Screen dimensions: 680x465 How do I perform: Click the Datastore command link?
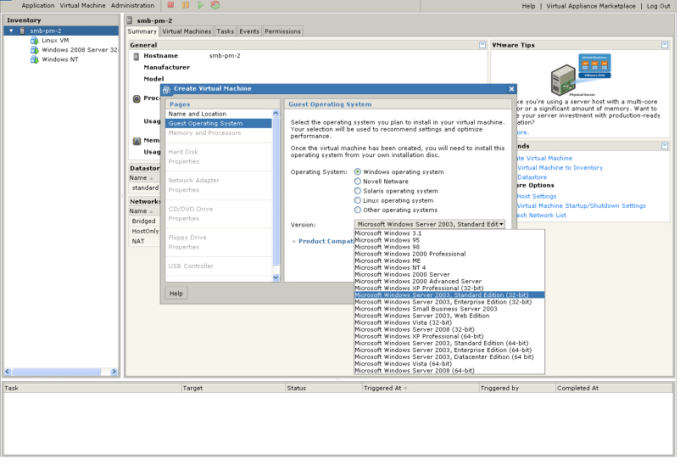532,177
